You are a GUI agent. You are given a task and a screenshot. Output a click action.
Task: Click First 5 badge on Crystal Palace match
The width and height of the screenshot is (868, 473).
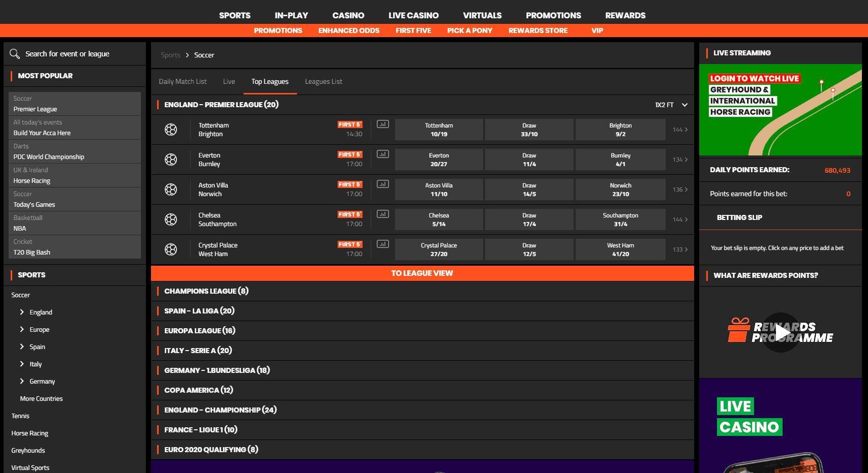(x=350, y=244)
